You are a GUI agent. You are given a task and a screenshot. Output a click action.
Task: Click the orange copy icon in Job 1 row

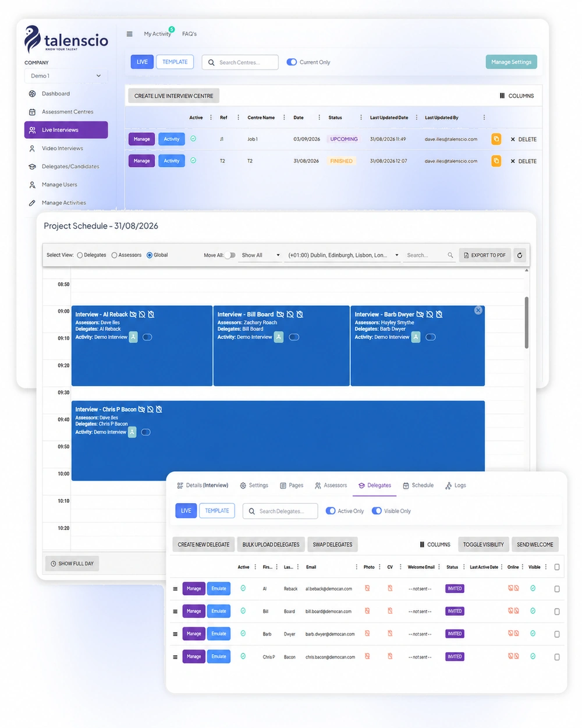click(496, 139)
